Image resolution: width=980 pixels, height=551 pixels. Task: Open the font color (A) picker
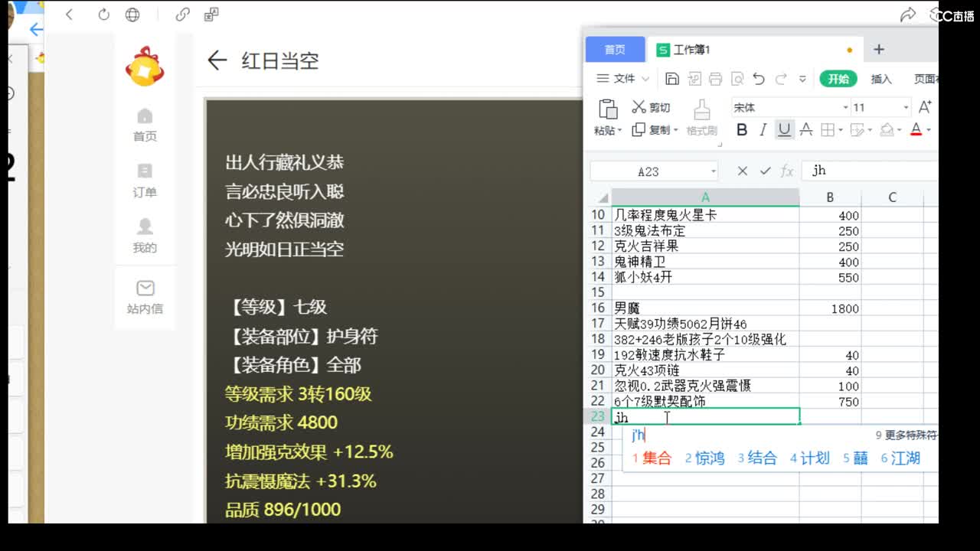[x=916, y=130]
